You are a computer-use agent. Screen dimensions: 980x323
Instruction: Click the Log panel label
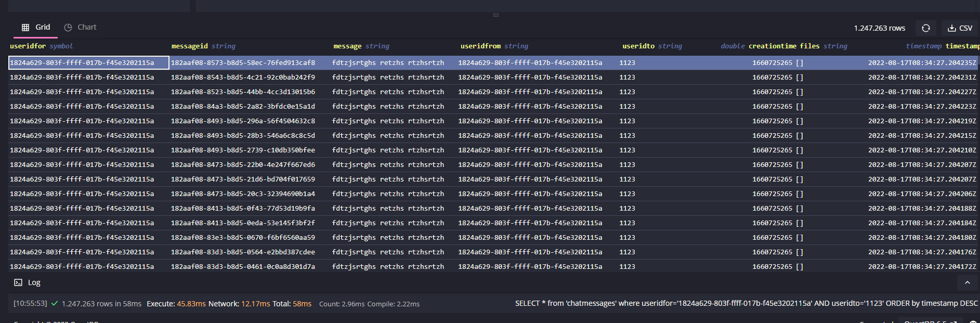34,282
